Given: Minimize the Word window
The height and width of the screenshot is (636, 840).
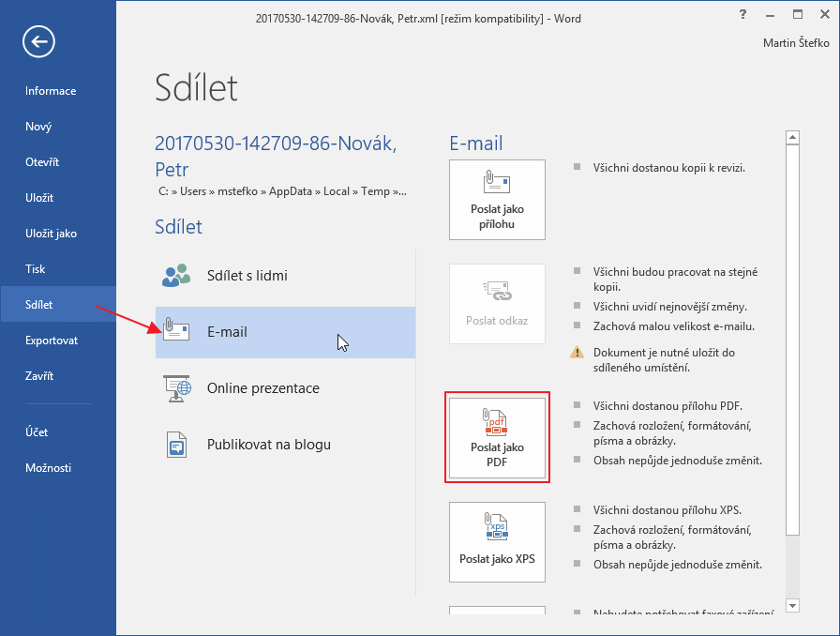Looking at the screenshot, I should tap(770, 15).
